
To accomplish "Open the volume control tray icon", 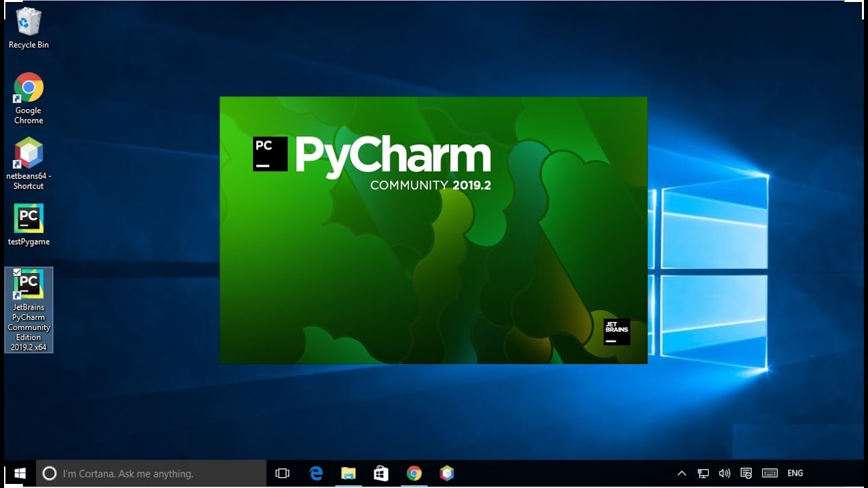I will (724, 473).
